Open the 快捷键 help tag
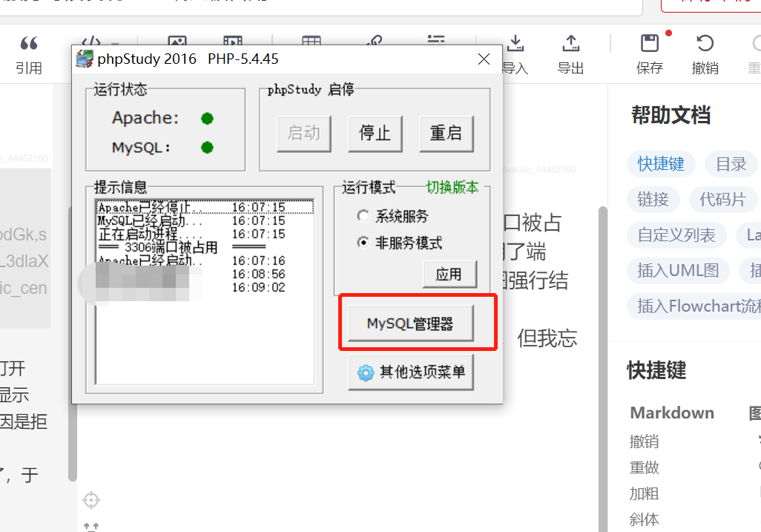The height and width of the screenshot is (532, 761). 661,164
